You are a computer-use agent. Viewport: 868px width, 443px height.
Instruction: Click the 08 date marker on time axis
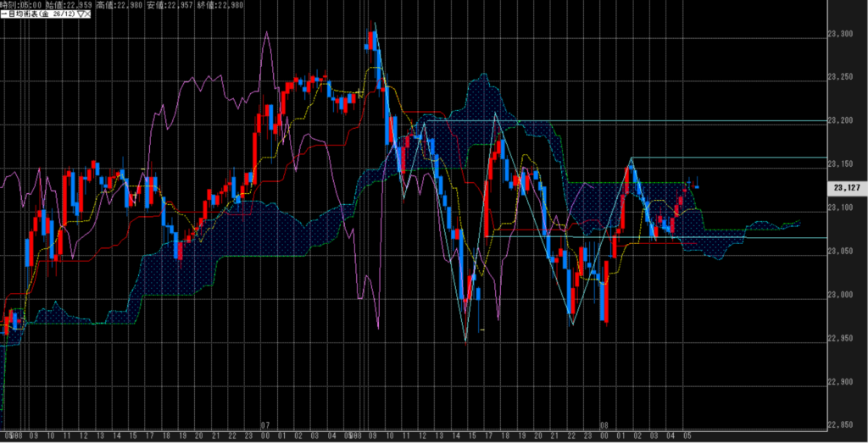pos(604,424)
